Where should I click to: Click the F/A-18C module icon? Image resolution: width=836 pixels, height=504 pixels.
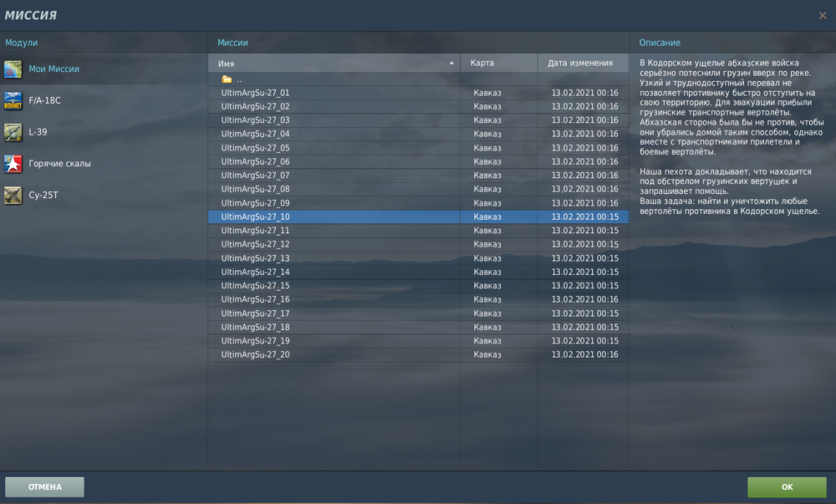coord(13,100)
